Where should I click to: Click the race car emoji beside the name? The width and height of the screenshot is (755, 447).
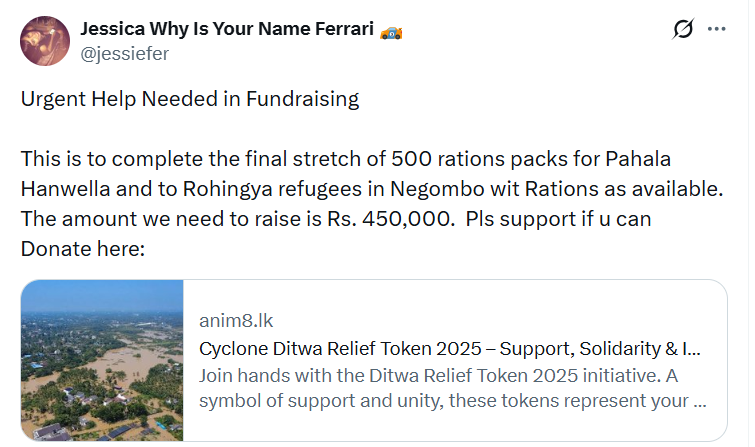tap(391, 31)
